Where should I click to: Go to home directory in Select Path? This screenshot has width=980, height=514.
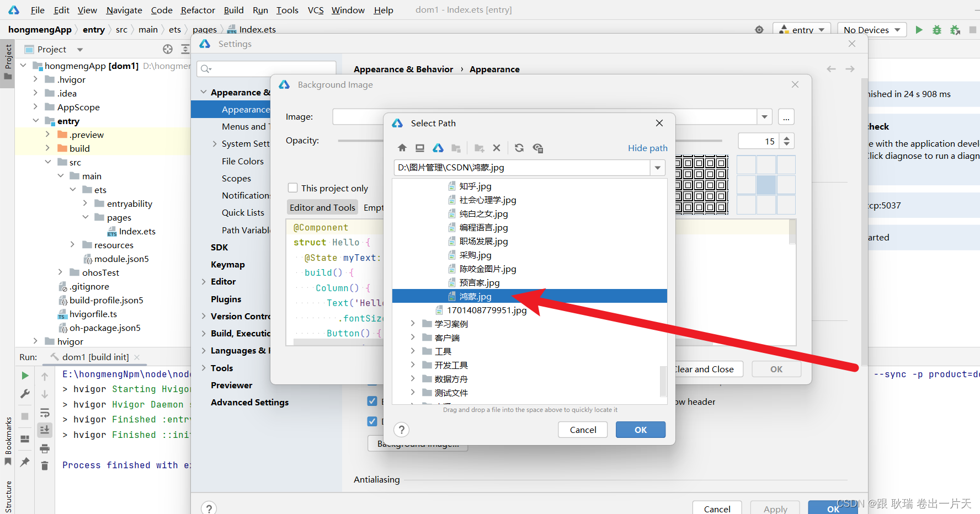[x=402, y=148]
